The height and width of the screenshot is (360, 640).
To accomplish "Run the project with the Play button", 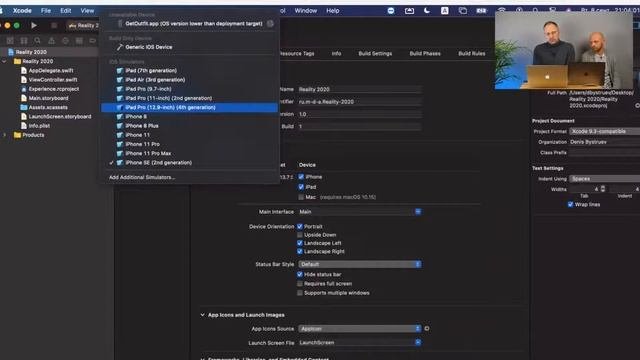I will (x=34, y=25).
